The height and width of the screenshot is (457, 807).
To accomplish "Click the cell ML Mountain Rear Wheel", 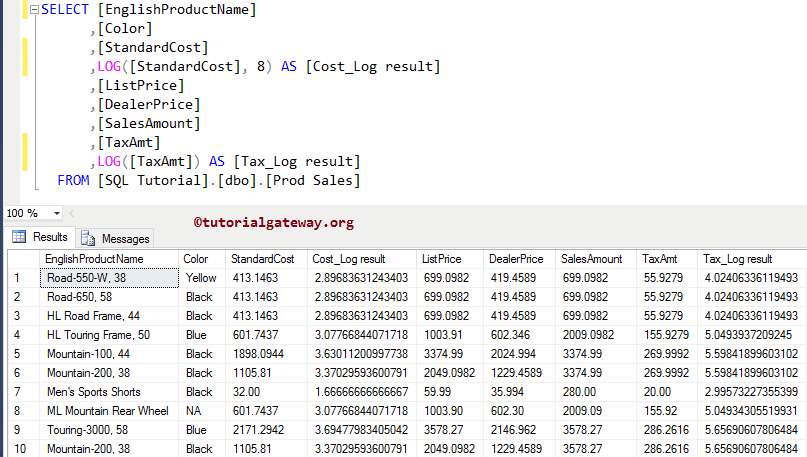I will click(x=109, y=411).
